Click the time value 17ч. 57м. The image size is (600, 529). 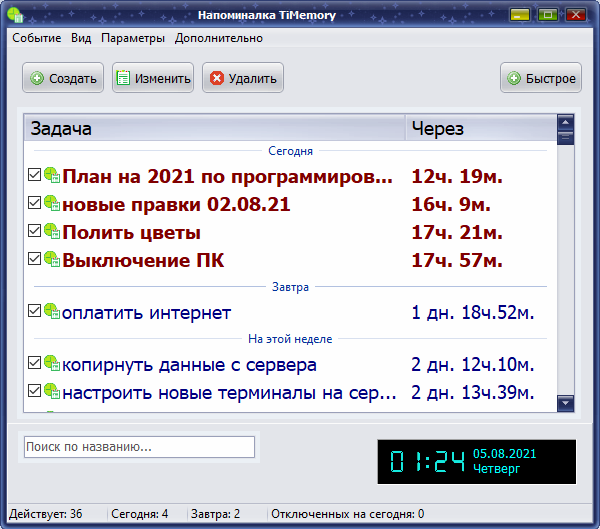tap(457, 260)
